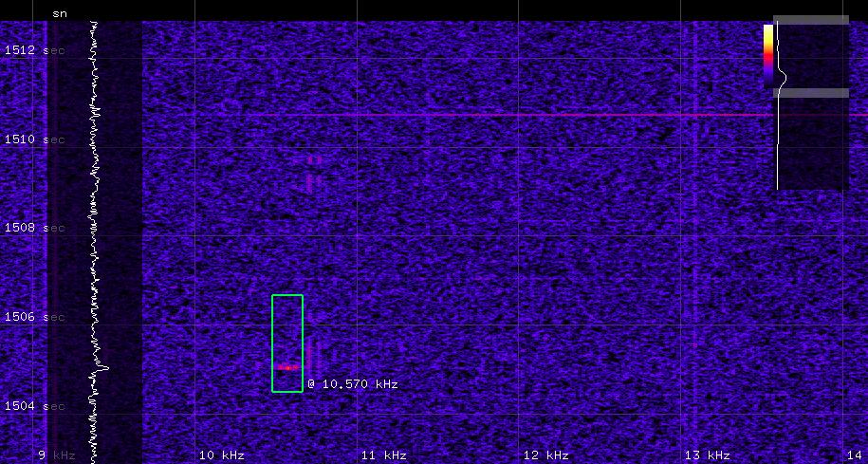The width and height of the screenshot is (868, 464).
Task: Click the 'sn' label above the trace
Action: (60, 13)
